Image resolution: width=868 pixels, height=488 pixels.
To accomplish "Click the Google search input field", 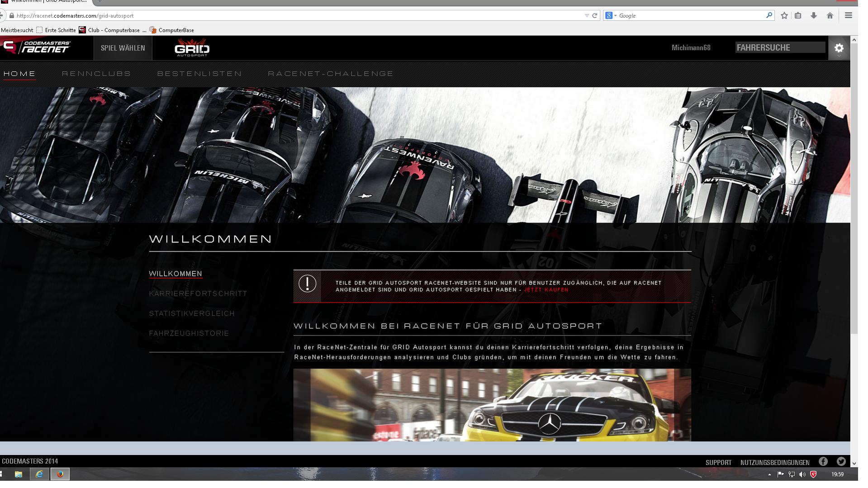I will pos(691,15).
